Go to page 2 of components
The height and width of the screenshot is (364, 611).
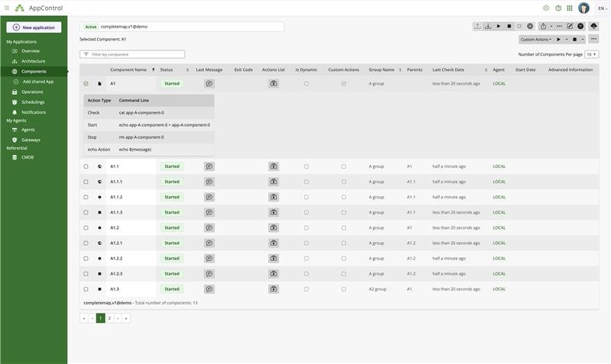(x=109, y=318)
